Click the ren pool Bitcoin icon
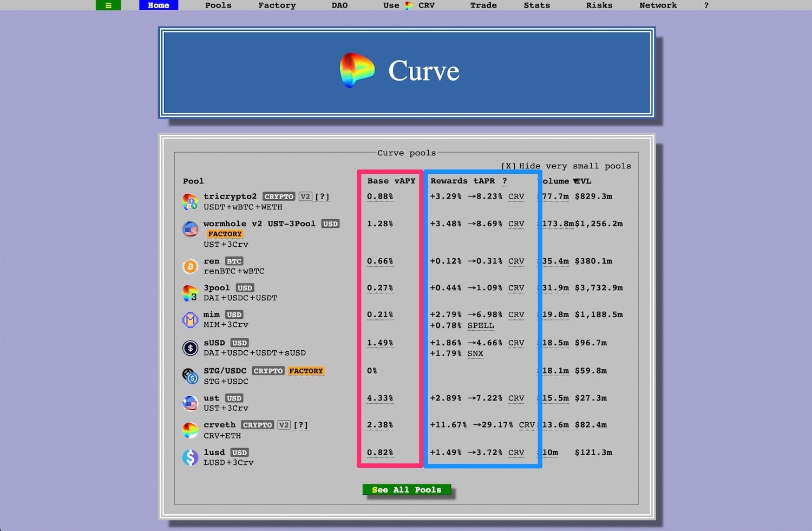812x531 pixels. pyautogui.click(x=190, y=266)
